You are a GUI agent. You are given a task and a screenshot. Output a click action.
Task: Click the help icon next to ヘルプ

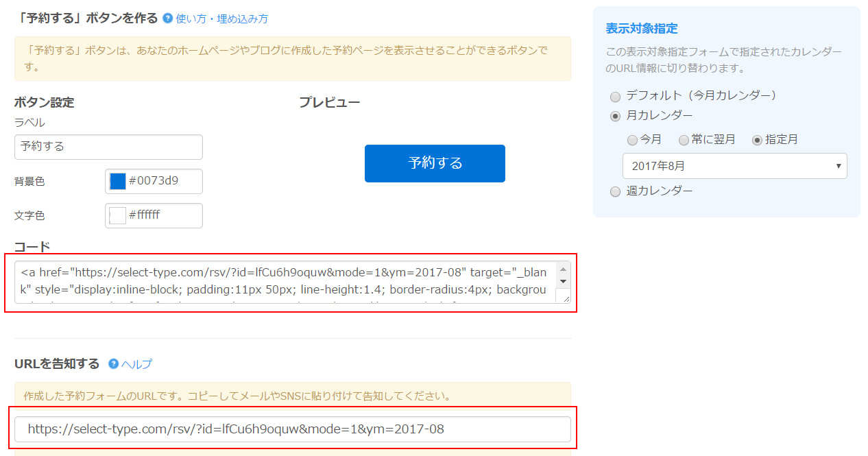[113, 363]
